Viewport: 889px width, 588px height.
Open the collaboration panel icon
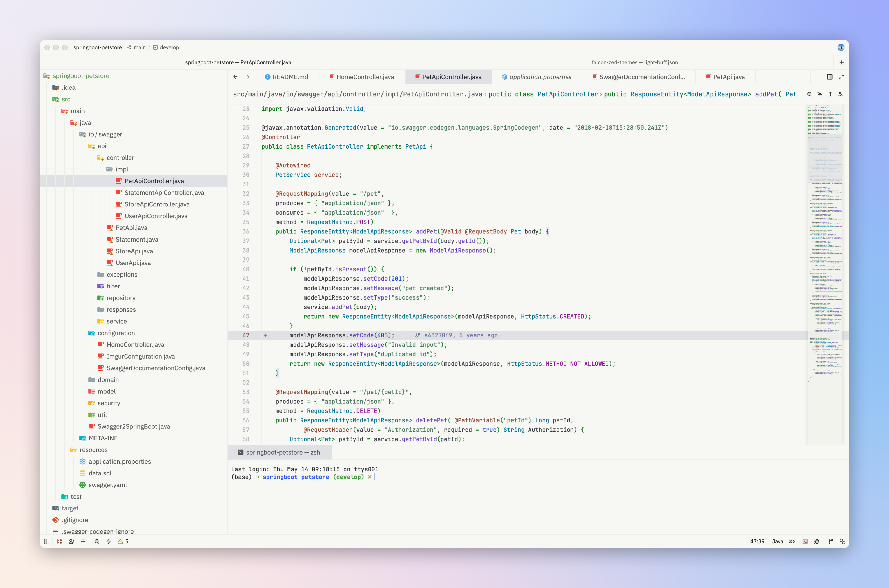[x=71, y=541]
